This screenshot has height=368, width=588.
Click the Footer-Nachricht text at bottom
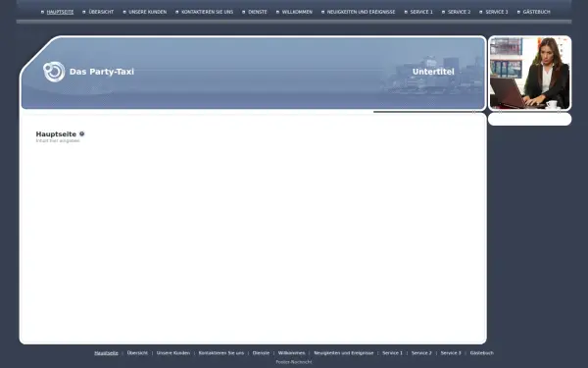pos(294,362)
